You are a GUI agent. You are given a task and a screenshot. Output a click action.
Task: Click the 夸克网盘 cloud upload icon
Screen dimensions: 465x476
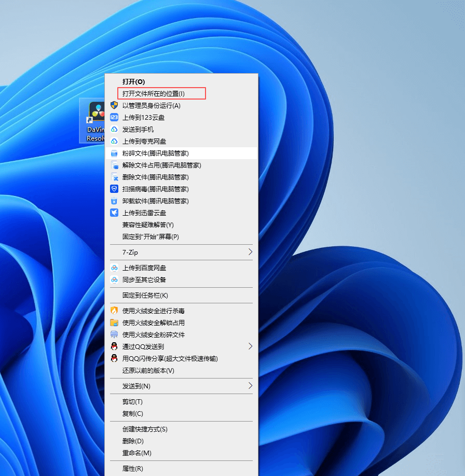[114, 141]
